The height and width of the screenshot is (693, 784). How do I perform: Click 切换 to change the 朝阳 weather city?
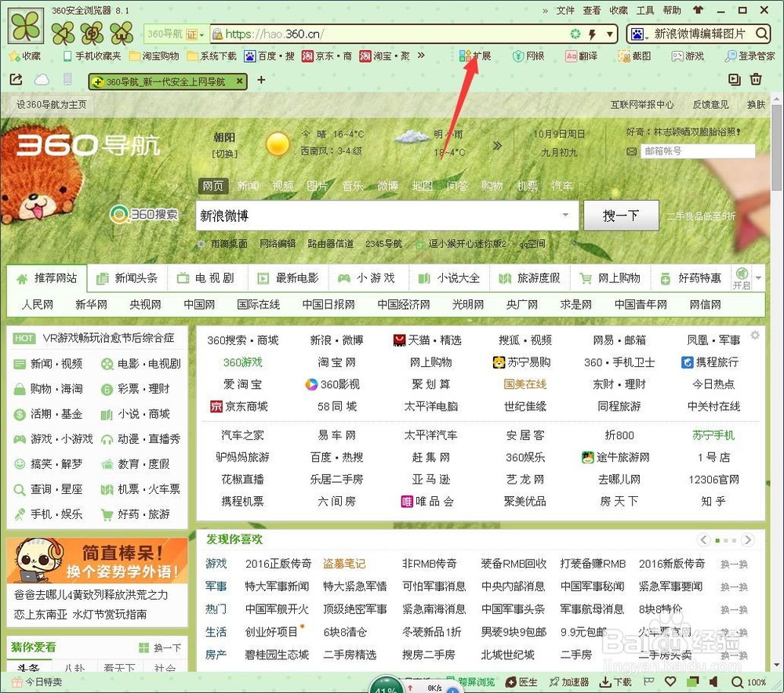pyautogui.click(x=226, y=152)
